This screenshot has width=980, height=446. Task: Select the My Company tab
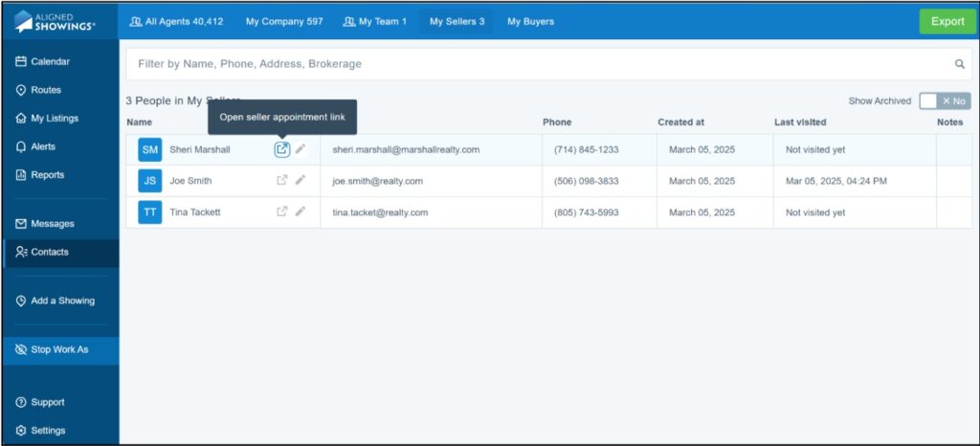[x=284, y=21]
